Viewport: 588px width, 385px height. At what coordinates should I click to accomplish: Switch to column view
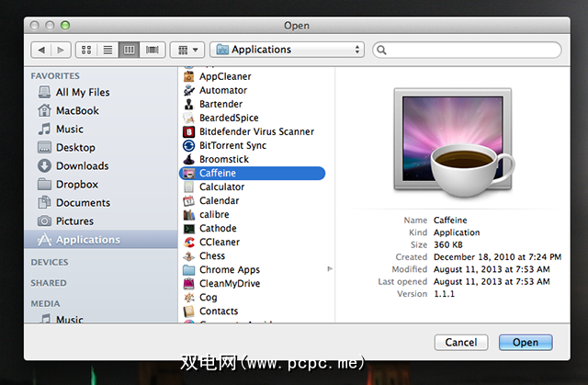tap(129, 50)
